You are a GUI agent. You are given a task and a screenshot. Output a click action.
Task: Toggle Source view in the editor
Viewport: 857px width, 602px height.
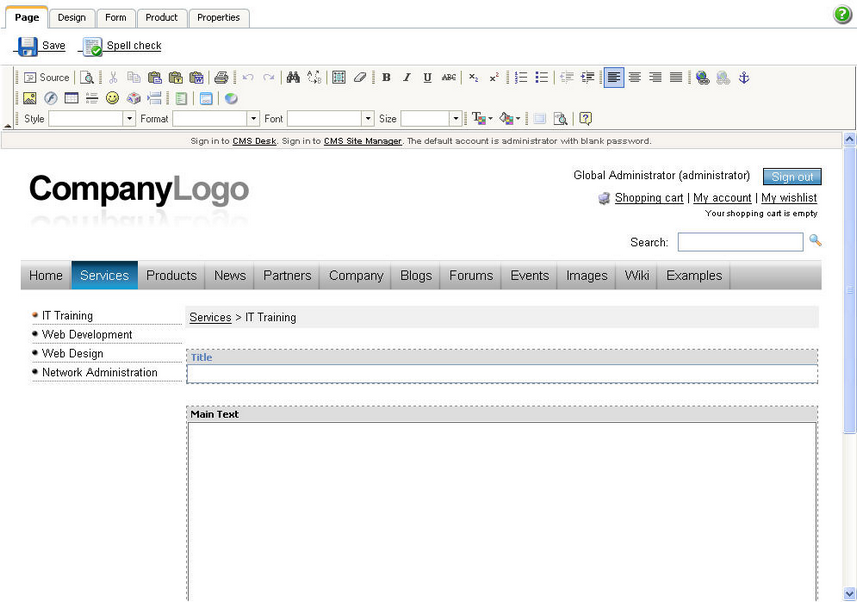tap(46, 78)
